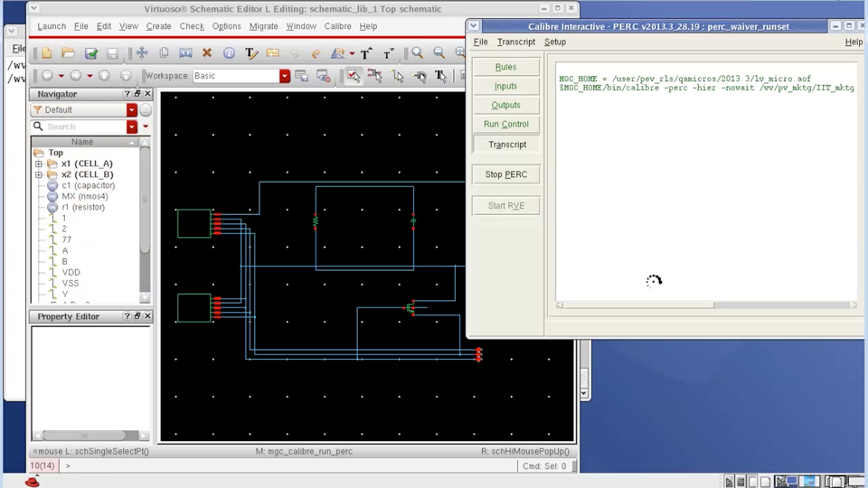
Task: Click the Save floppy disk icon
Action: pos(112,53)
